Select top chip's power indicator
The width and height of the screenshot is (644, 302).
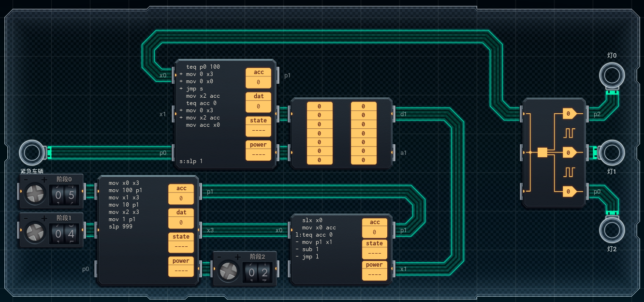(258, 151)
